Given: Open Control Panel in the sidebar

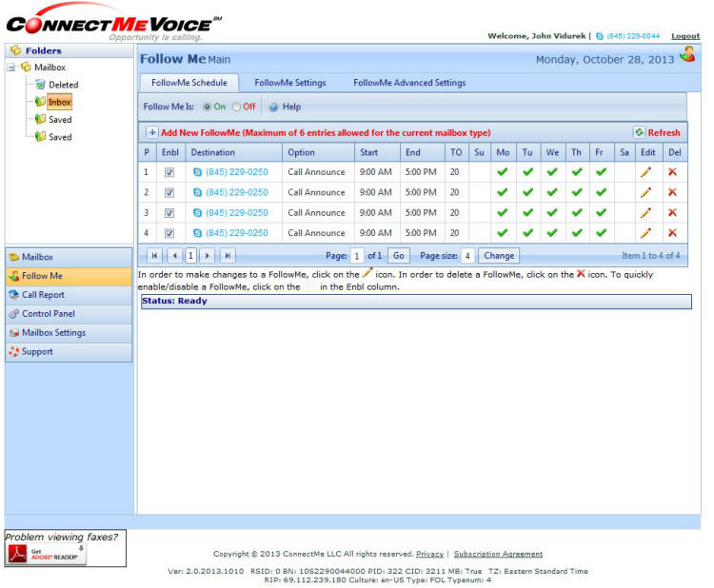Looking at the screenshot, I should (x=69, y=314).
